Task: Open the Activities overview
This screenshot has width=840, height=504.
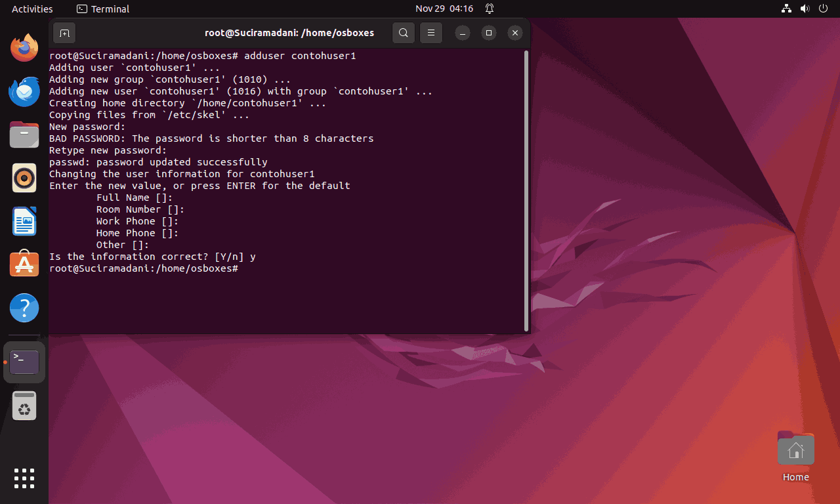Action: pos(32,9)
